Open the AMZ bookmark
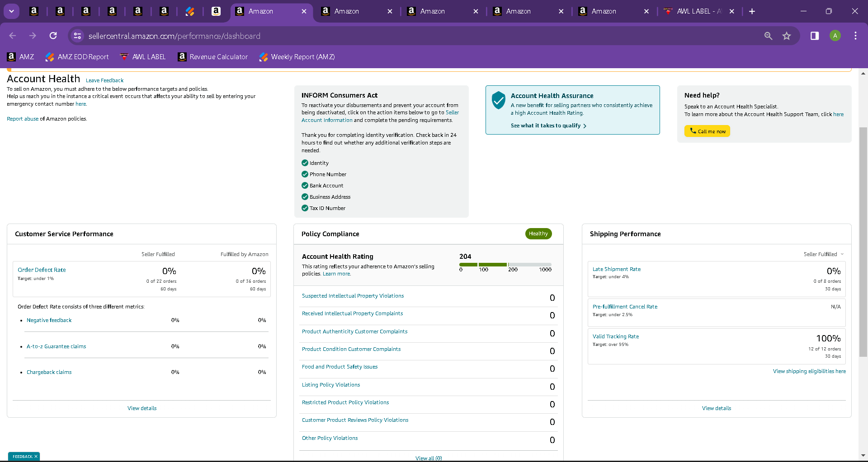This screenshot has width=868, height=462. (x=21, y=57)
